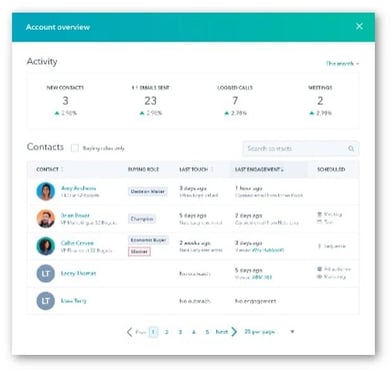Click the LT avatar for Lisa Terry
This screenshot has height=372, width=392.
(46, 301)
